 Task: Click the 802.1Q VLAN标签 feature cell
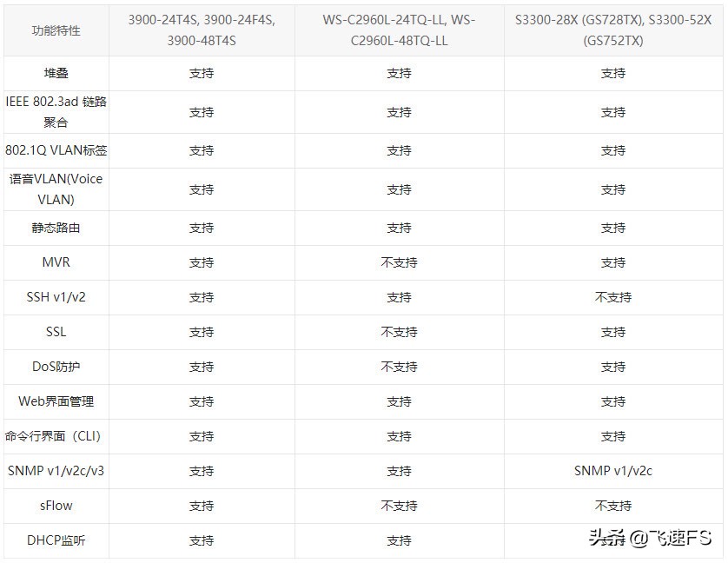(56, 150)
